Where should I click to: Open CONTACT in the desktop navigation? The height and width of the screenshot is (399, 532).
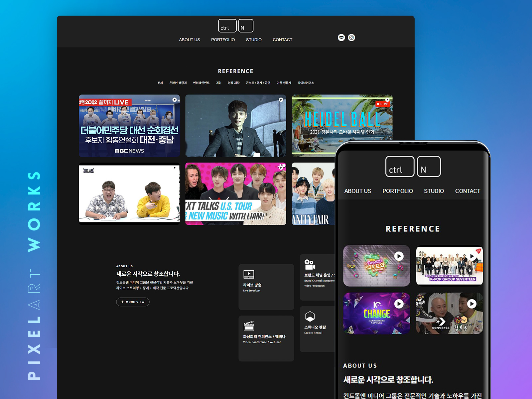click(x=283, y=40)
